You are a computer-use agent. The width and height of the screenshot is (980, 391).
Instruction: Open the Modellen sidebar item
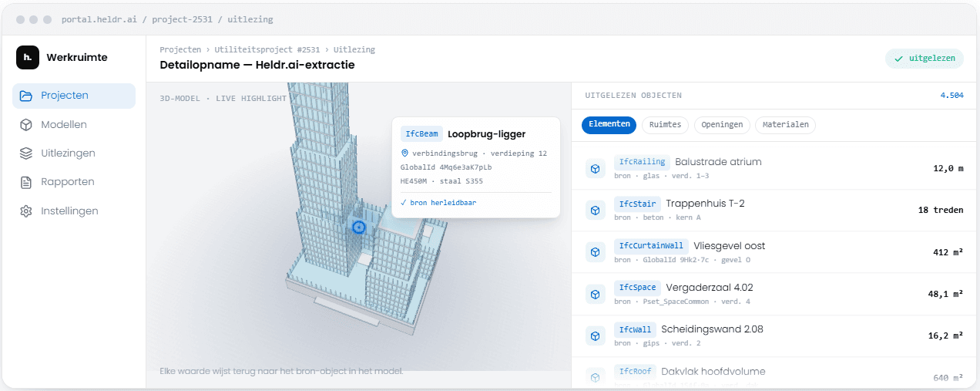74,124
